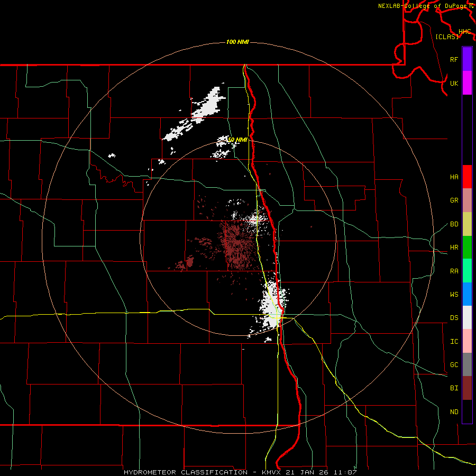Screen dimensions: 476x476
Task: Click the RF purple legend color swatch
Action: [x=467, y=59]
